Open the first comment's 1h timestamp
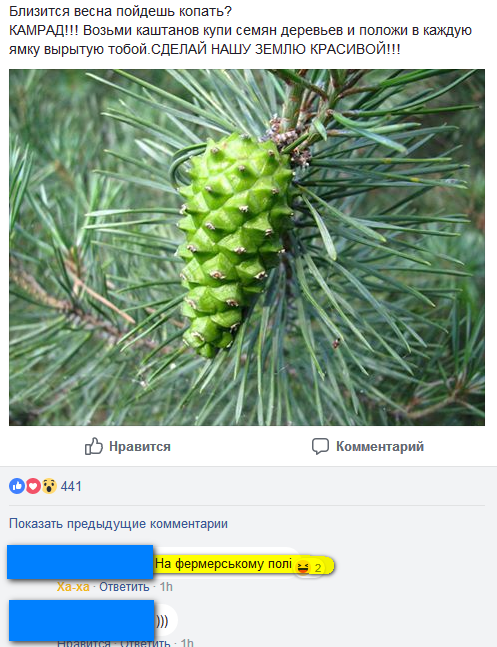The width and height of the screenshot is (497, 647). pos(166,587)
